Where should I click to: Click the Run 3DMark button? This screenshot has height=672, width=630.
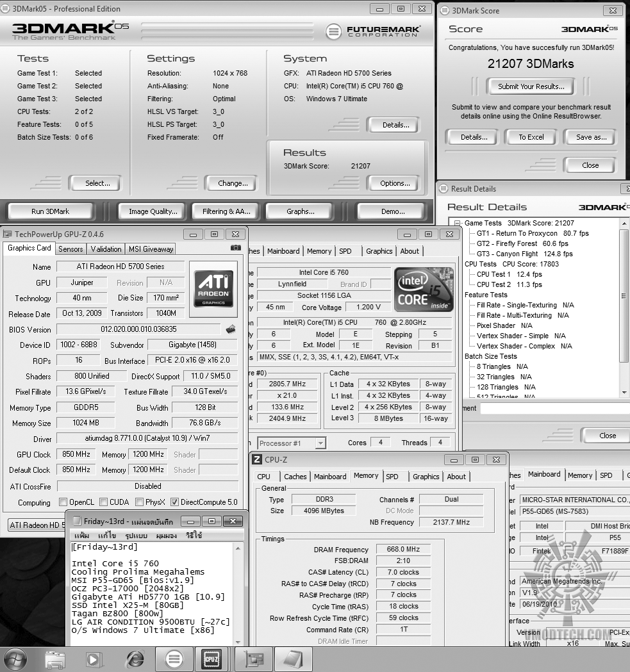(50, 211)
